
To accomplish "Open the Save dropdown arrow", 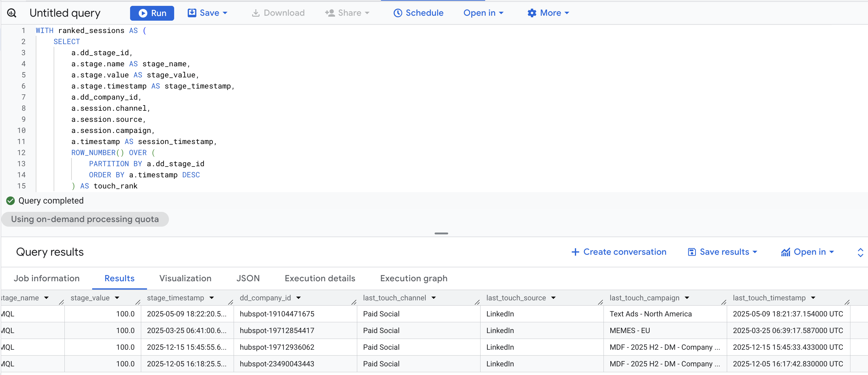I will coord(225,13).
